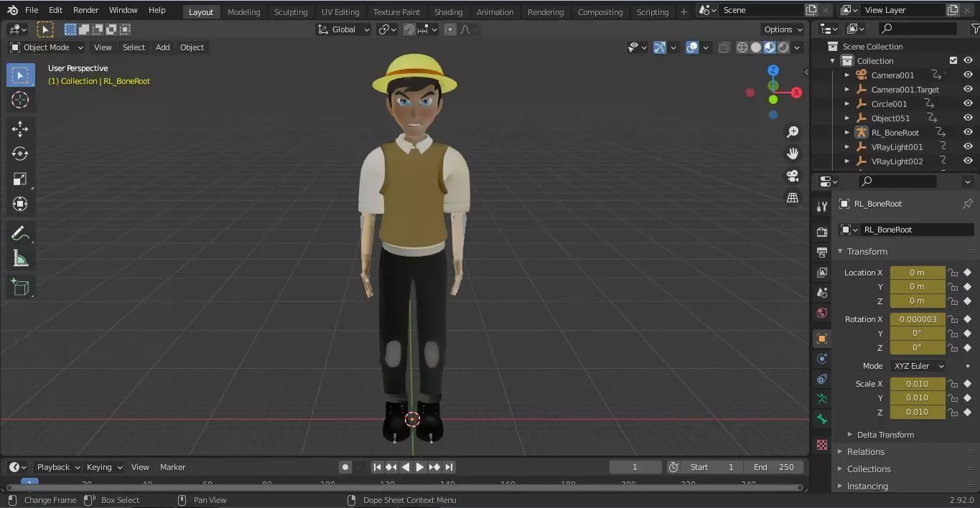Viewport: 980px width, 508px height.
Task: Click the End frame 250 field
Action: tap(774, 467)
